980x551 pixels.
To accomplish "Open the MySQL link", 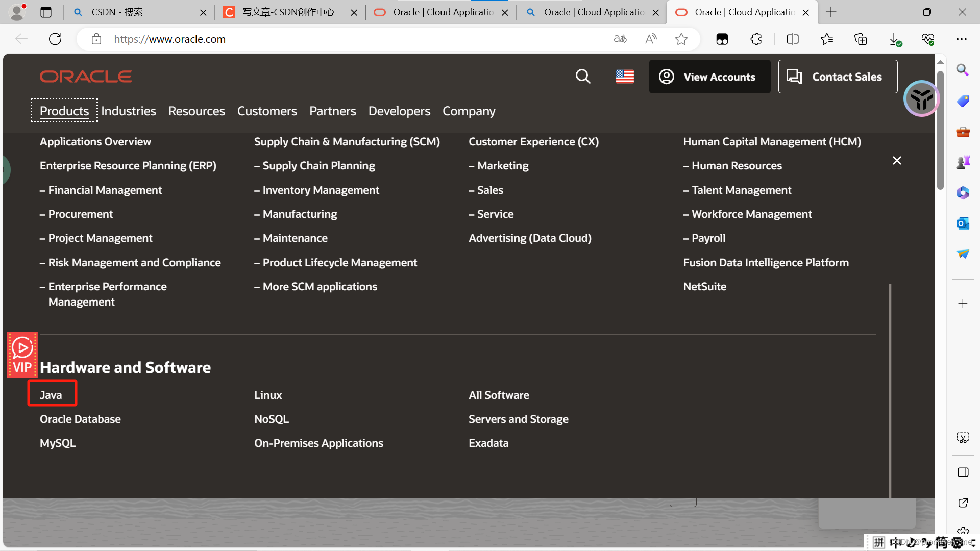I will (58, 443).
